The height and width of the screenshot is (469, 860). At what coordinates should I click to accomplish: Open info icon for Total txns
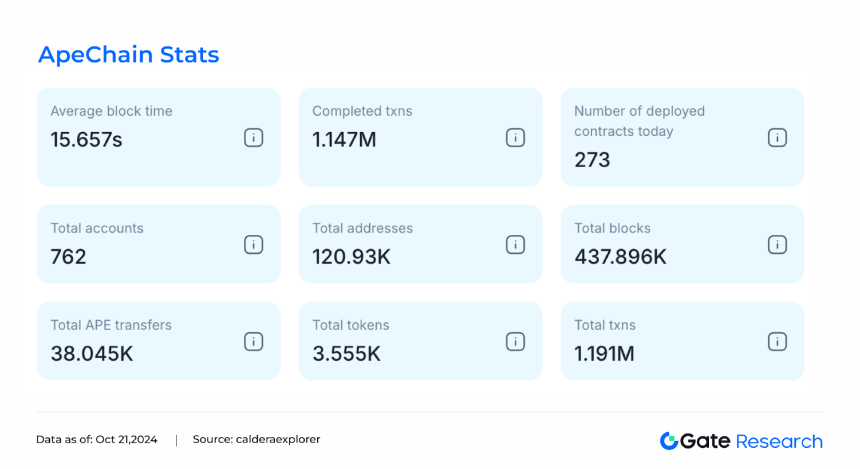pyautogui.click(x=777, y=342)
